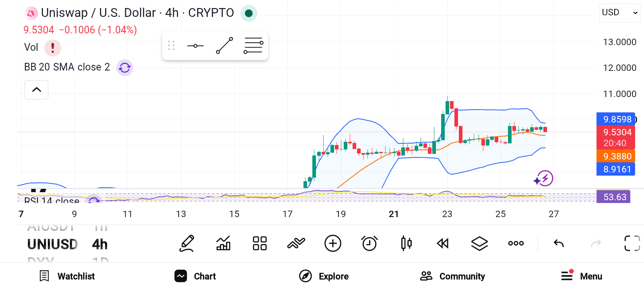Start bar replay with the rewind icon

coord(443,243)
